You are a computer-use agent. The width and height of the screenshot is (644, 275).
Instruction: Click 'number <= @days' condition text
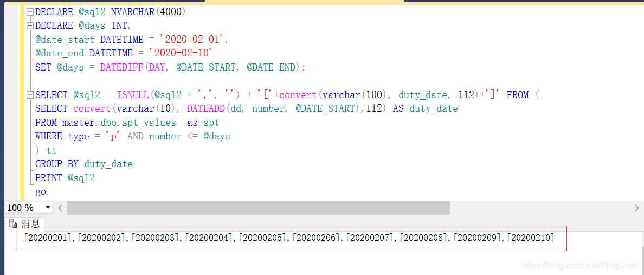(189, 137)
